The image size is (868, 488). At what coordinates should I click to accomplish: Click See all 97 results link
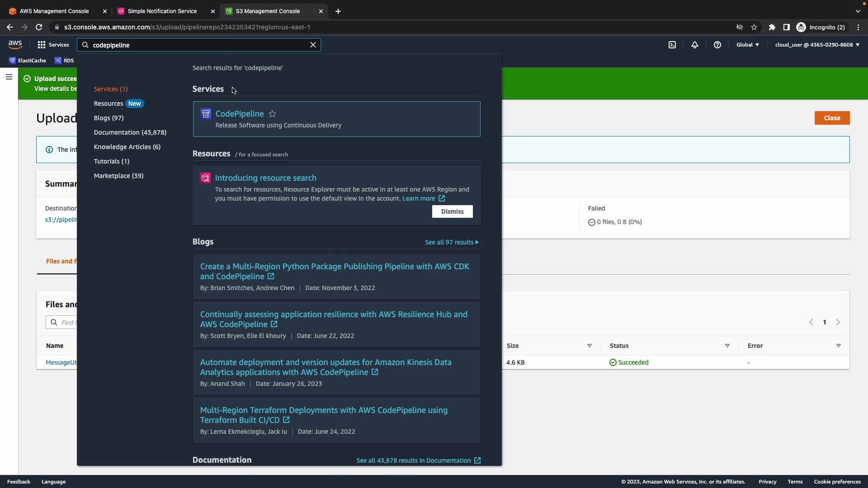[451, 242]
